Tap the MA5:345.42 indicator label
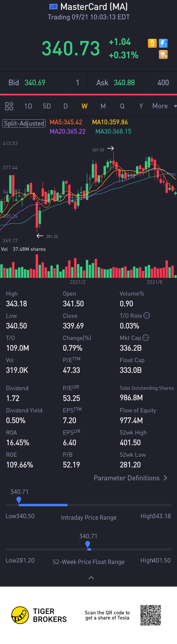 click(x=66, y=122)
